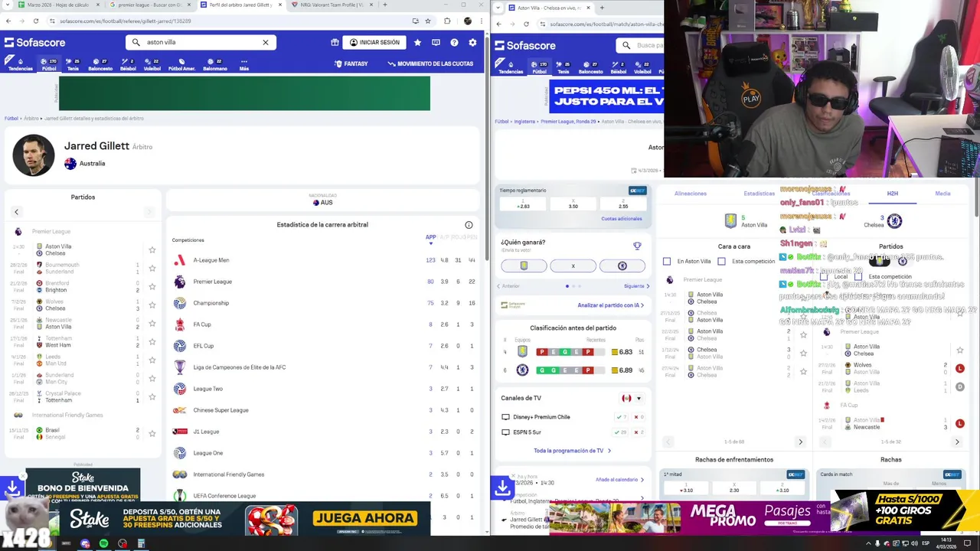
Task: Downvote the ESPN 5 Sur channel
Action: pos(639,432)
